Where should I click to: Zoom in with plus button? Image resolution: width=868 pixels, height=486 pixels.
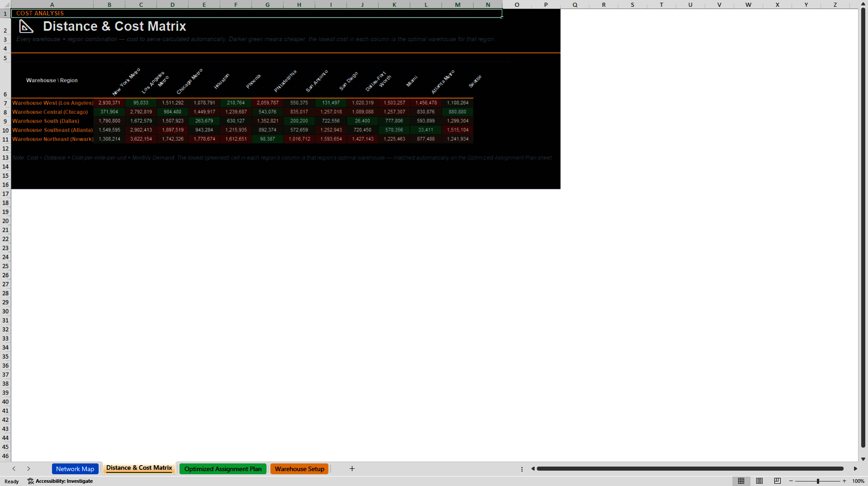point(844,481)
